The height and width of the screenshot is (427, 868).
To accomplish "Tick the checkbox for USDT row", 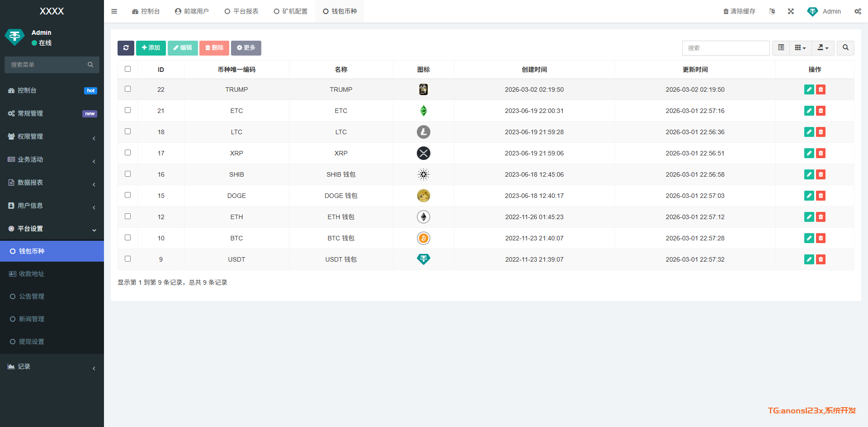I will click(x=127, y=259).
